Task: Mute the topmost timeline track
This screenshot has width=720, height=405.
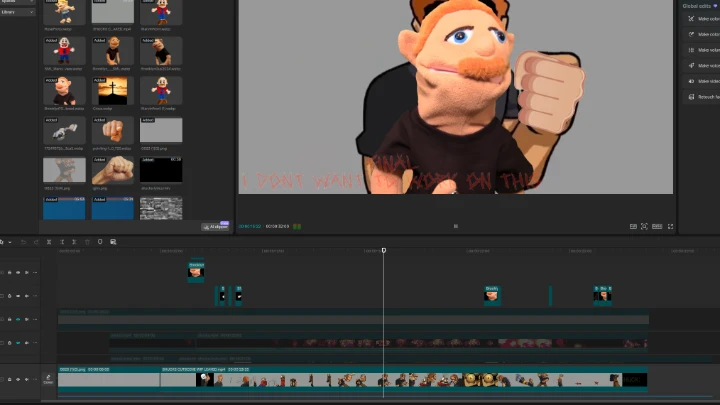Action: (x=27, y=272)
